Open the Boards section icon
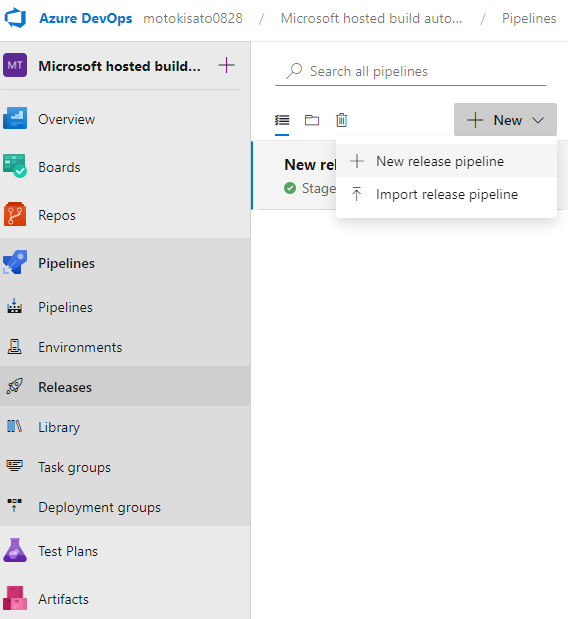This screenshot has height=619, width=568. point(15,166)
